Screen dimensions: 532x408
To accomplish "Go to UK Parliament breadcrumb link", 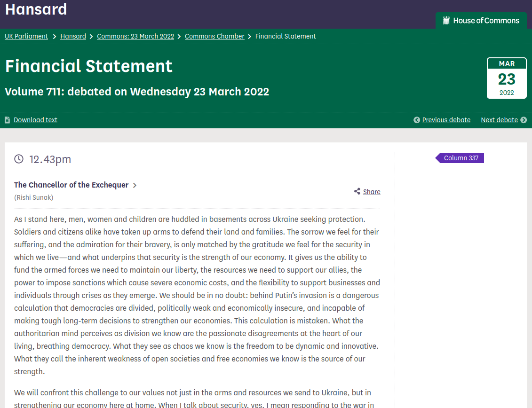I will click(x=26, y=36).
